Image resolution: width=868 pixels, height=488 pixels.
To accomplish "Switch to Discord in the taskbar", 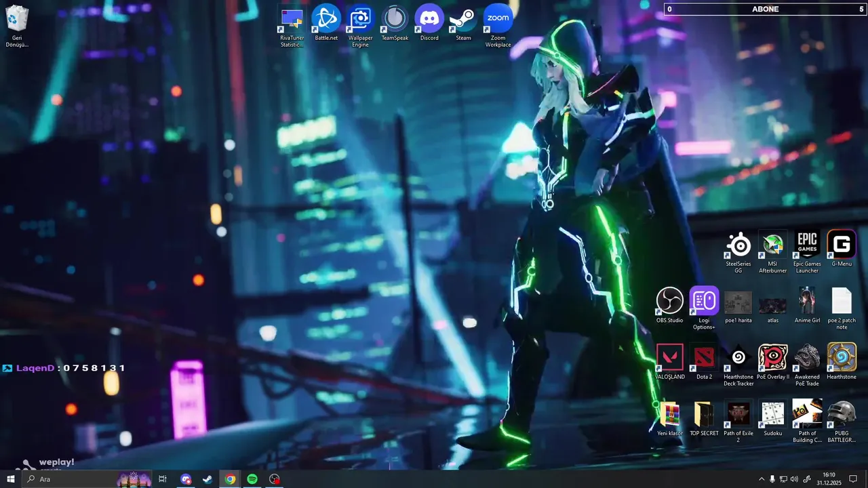I will 186,479.
